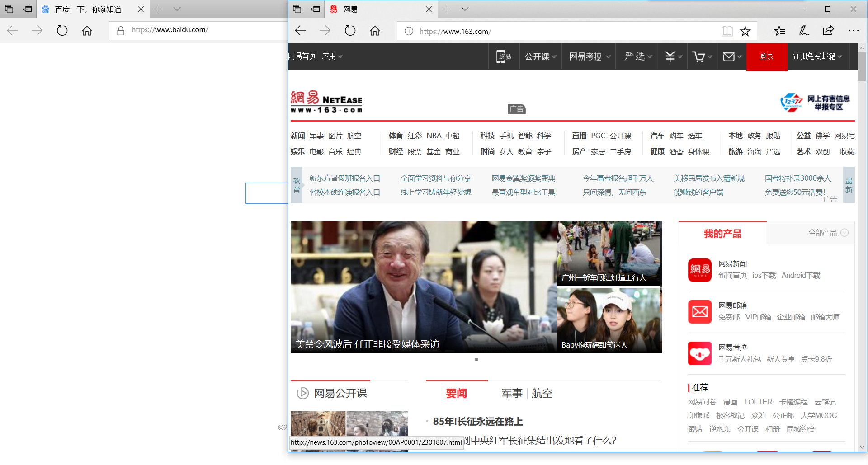Go forward in the 163.com window
Viewport: 868px width, 465px height.
point(325,31)
